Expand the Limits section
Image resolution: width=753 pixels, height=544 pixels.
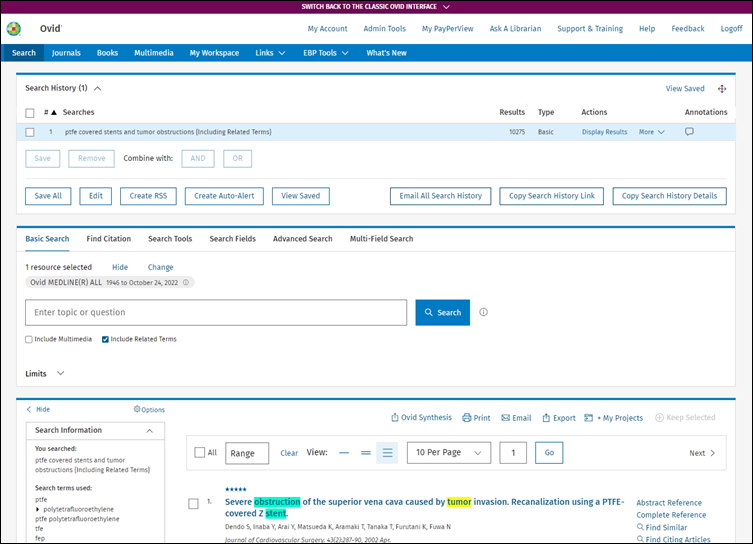[x=61, y=373]
